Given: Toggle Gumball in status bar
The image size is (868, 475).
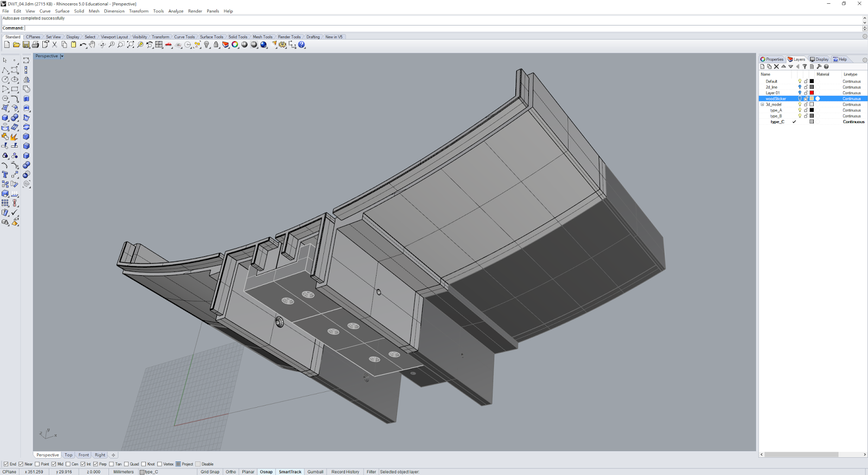Looking at the screenshot, I should [x=315, y=472].
